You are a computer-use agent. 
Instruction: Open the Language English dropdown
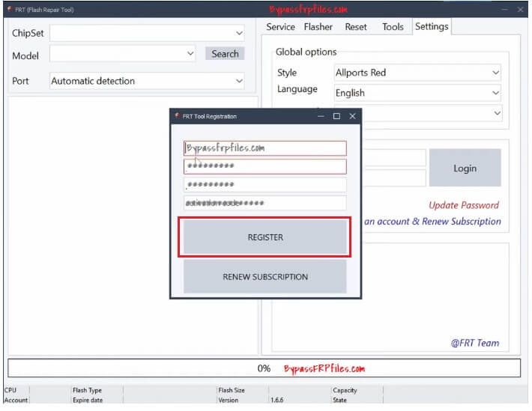point(417,93)
